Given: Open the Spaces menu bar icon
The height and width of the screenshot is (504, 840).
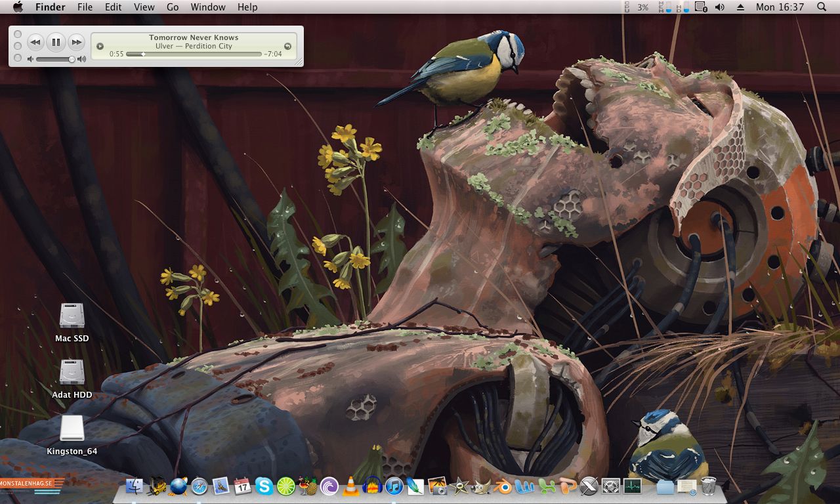Looking at the screenshot, I should tap(701, 7).
